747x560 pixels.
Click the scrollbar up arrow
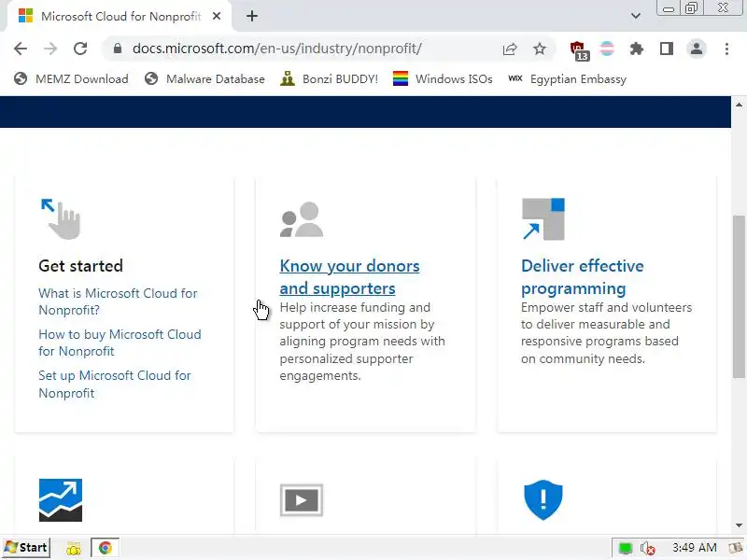pos(739,105)
